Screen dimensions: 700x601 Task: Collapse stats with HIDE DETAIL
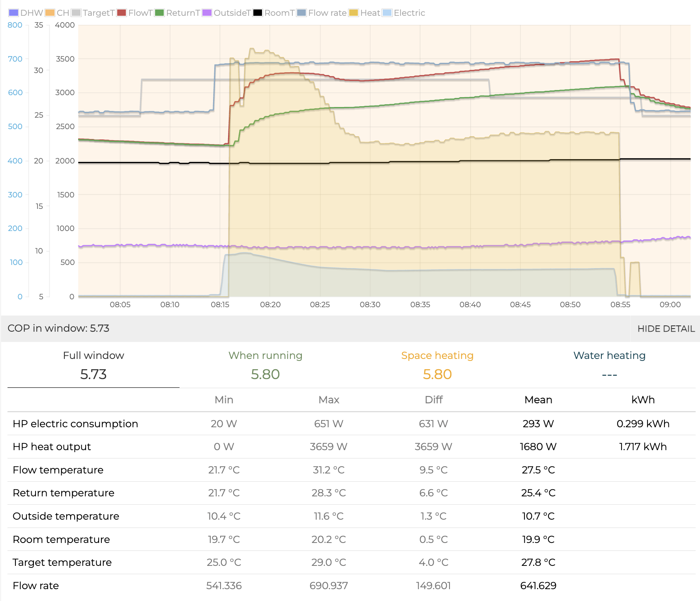tap(666, 329)
